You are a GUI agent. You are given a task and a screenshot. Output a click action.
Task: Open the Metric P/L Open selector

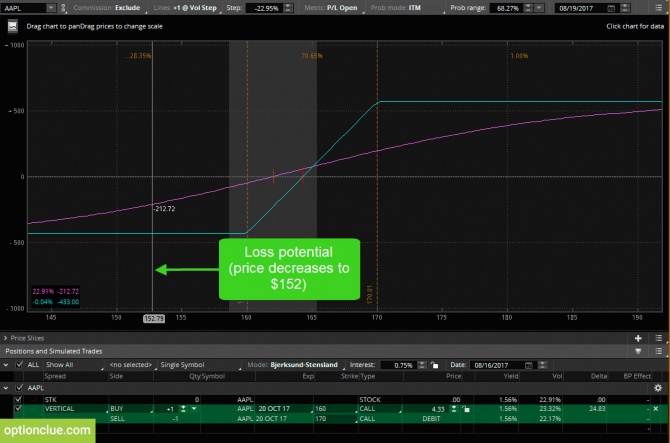332,8
